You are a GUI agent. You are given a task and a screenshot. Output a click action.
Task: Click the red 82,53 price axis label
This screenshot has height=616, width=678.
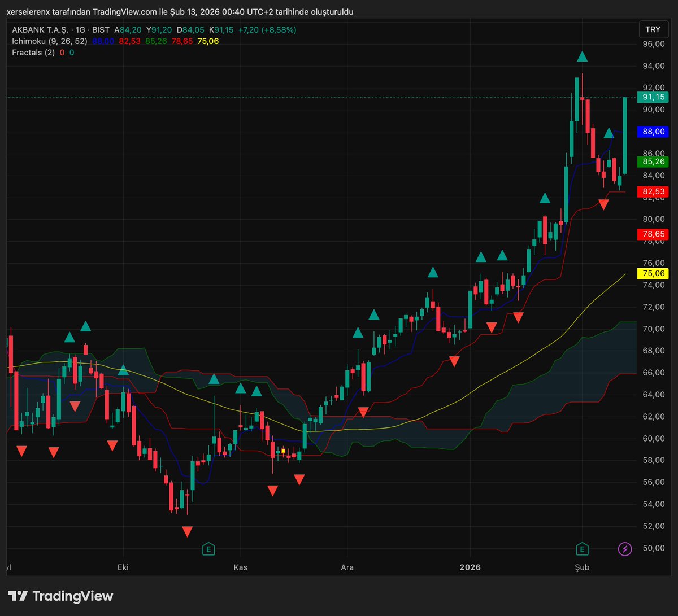pyautogui.click(x=652, y=191)
